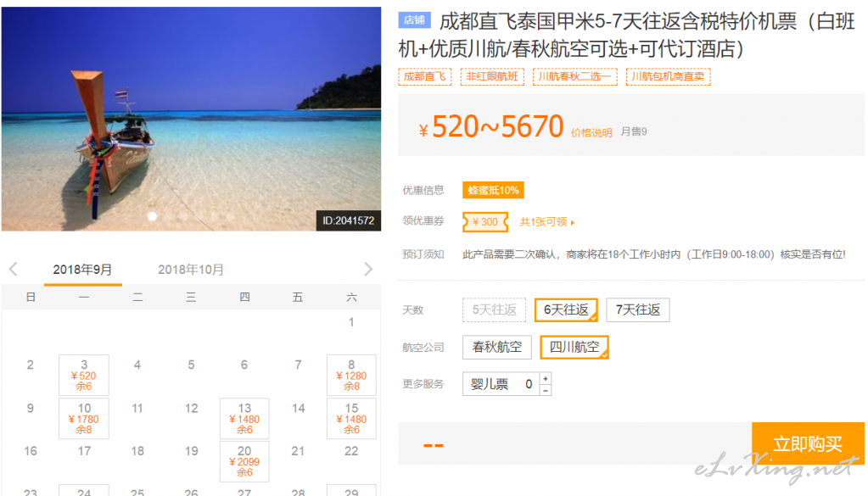
Task: Pick September 8 priced ¥1280
Action: click(351, 375)
